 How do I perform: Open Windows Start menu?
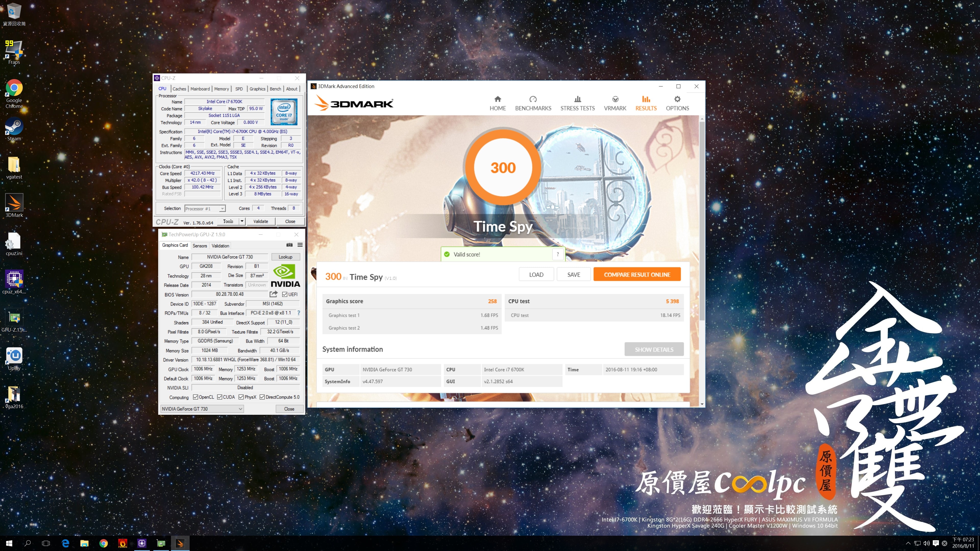9,543
